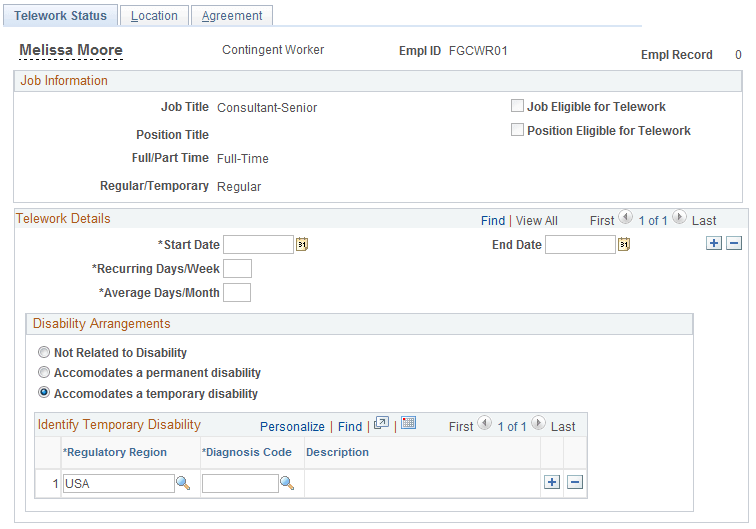Open the Start Date calendar picker
This screenshot has width=756, height=529.
coord(302,244)
